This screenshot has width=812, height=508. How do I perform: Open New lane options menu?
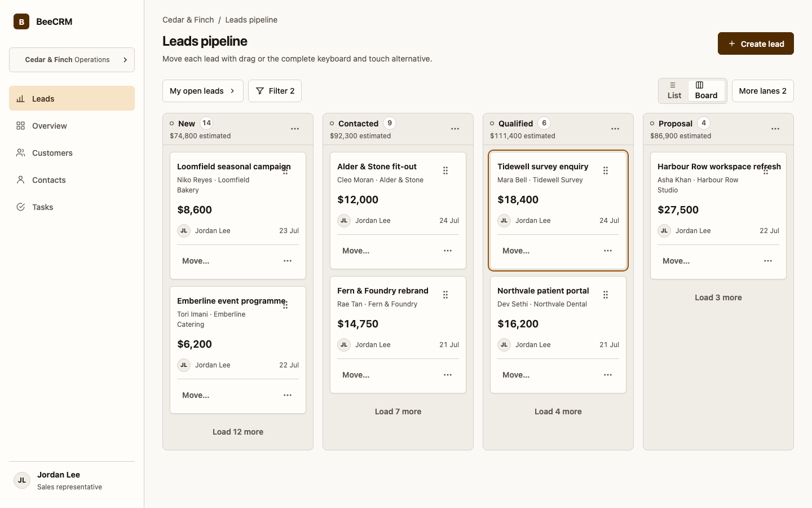coord(295,129)
